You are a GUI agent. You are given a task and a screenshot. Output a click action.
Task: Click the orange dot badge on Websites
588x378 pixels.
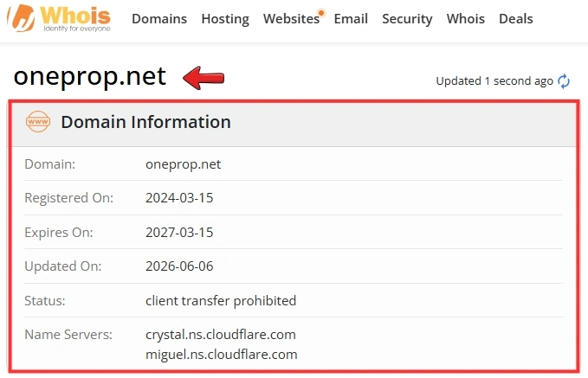(321, 13)
